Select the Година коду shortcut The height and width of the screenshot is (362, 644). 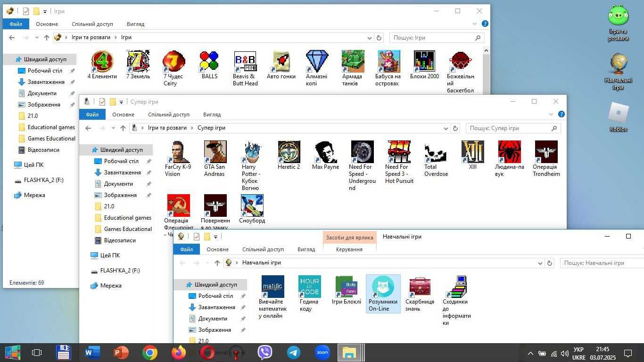[309, 294]
